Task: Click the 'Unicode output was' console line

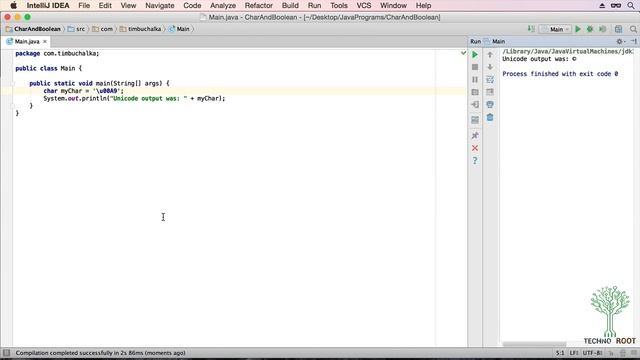Action: (x=539, y=59)
